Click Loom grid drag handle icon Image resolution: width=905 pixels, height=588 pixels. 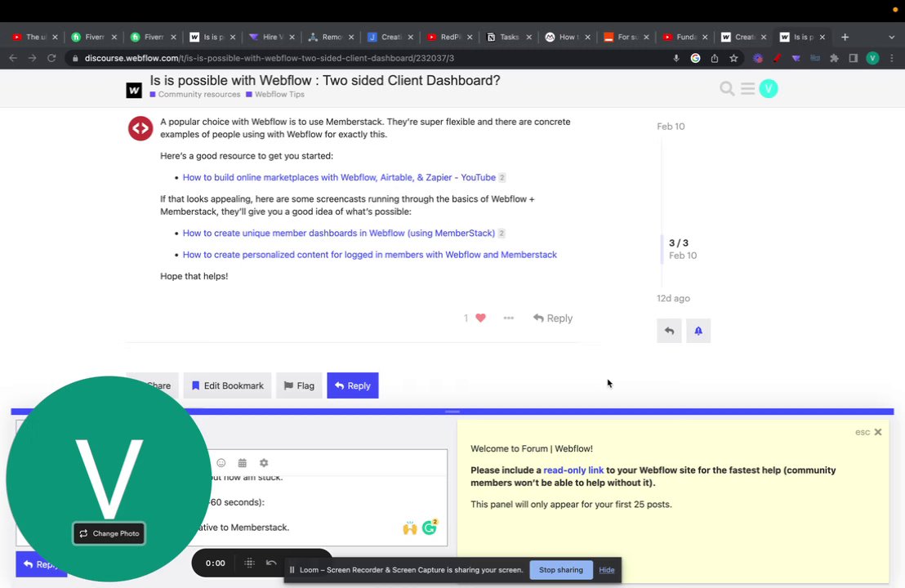(x=249, y=563)
